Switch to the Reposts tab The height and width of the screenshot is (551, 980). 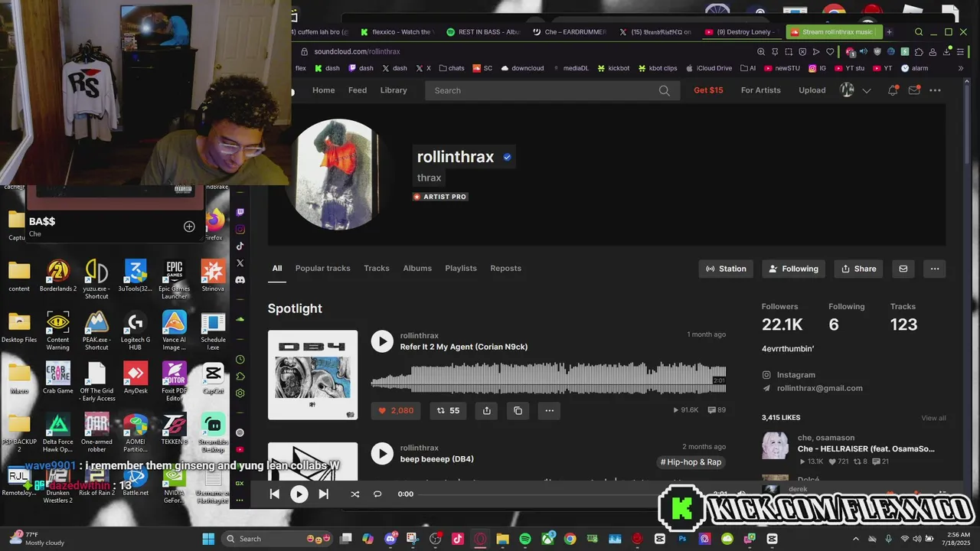tap(505, 269)
